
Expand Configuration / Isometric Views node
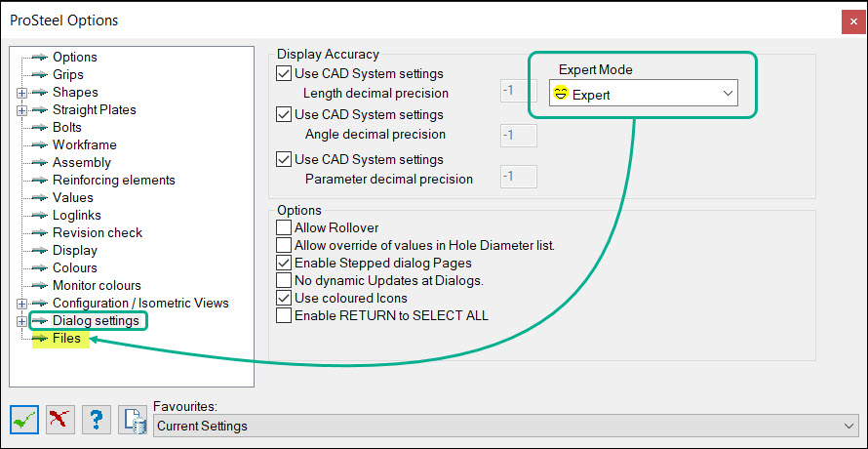coord(21,305)
